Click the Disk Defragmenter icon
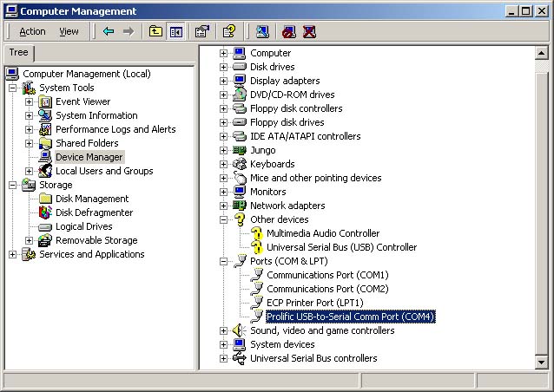Image resolution: width=554 pixels, height=392 pixels. (45, 212)
